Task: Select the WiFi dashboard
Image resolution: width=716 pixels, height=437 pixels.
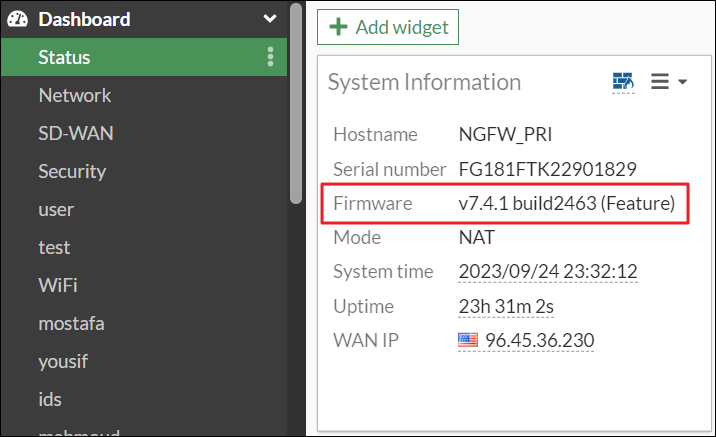Action: [x=58, y=286]
